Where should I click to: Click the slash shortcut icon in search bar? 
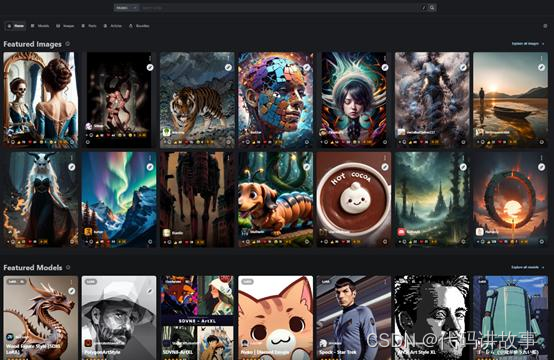coord(424,8)
